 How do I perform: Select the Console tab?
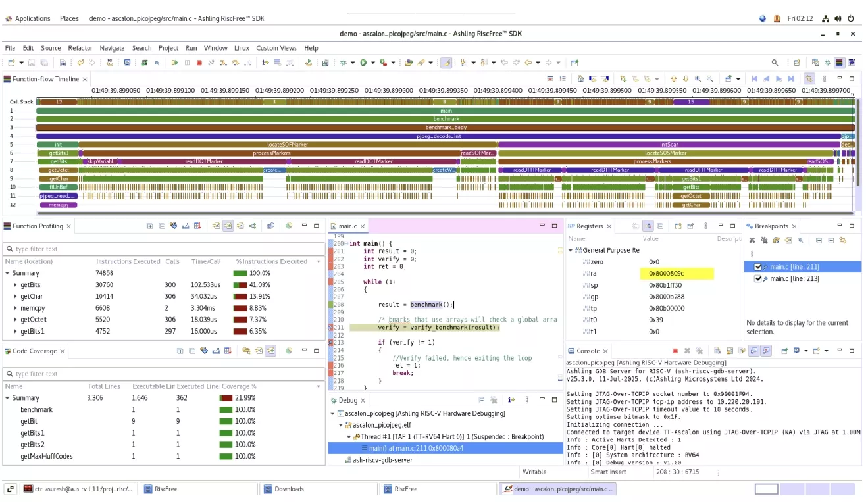coord(588,351)
